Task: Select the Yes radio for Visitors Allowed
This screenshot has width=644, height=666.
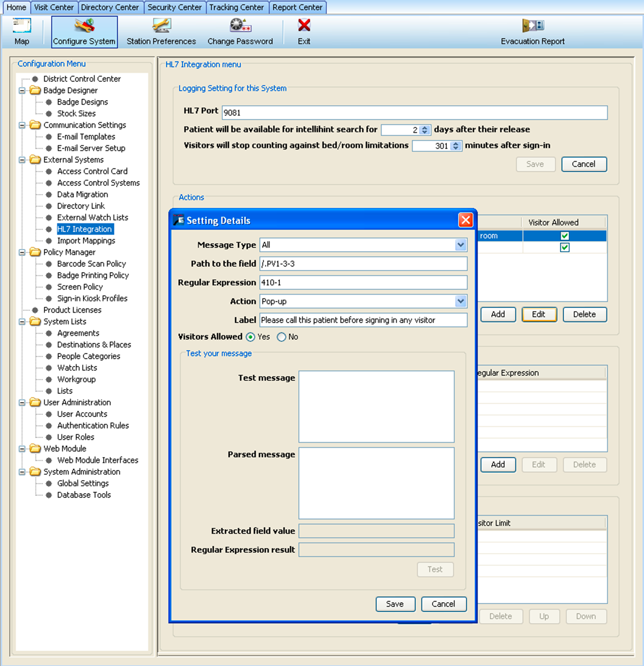Action: click(x=250, y=337)
